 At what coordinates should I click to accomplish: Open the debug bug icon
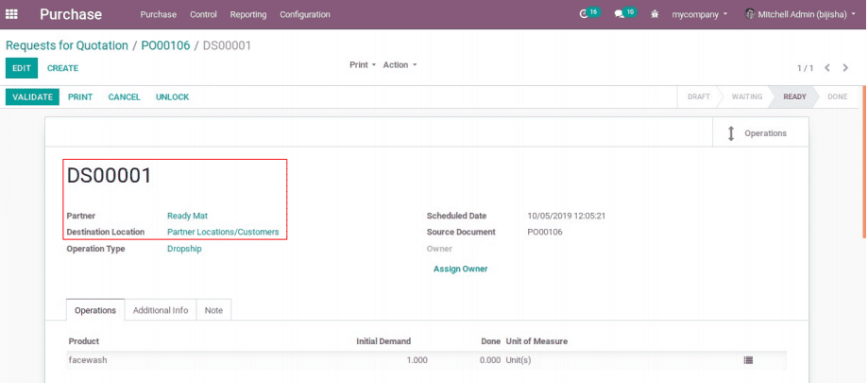tap(655, 14)
